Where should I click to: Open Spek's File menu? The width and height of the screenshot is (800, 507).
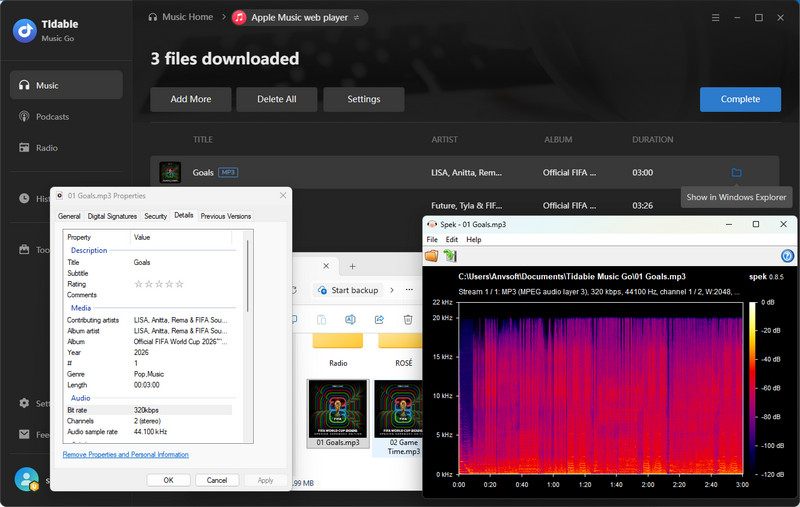click(432, 239)
